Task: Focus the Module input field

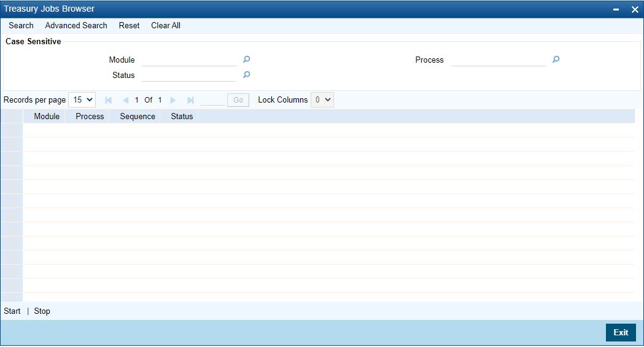Action: pyautogui.click(x=189, y=60)
